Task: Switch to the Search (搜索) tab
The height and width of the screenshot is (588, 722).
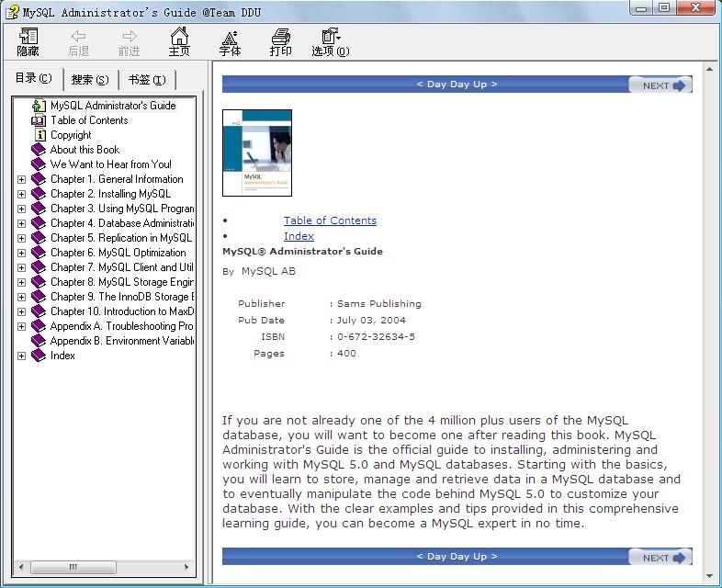Action: (90, 80)
